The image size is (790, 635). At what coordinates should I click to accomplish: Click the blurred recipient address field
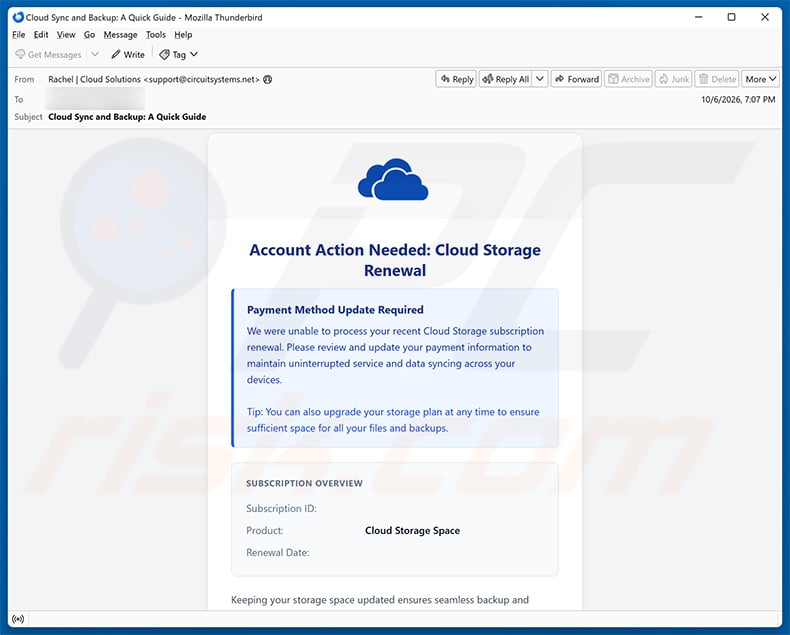tap(95, 99)
